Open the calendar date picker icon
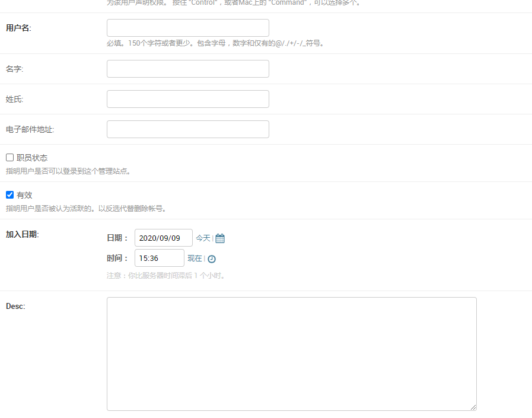 220,238
